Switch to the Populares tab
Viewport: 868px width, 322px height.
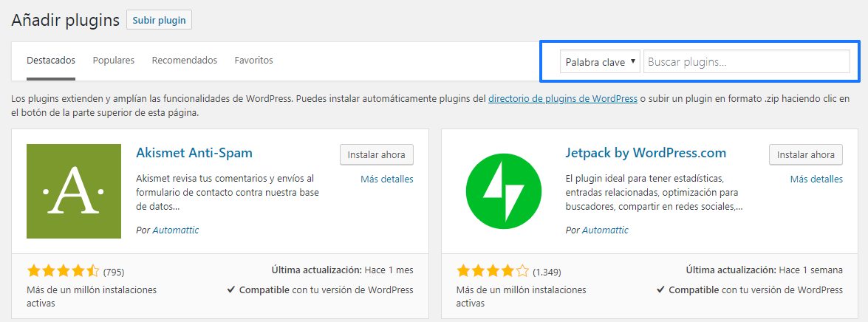coord(114,61)
